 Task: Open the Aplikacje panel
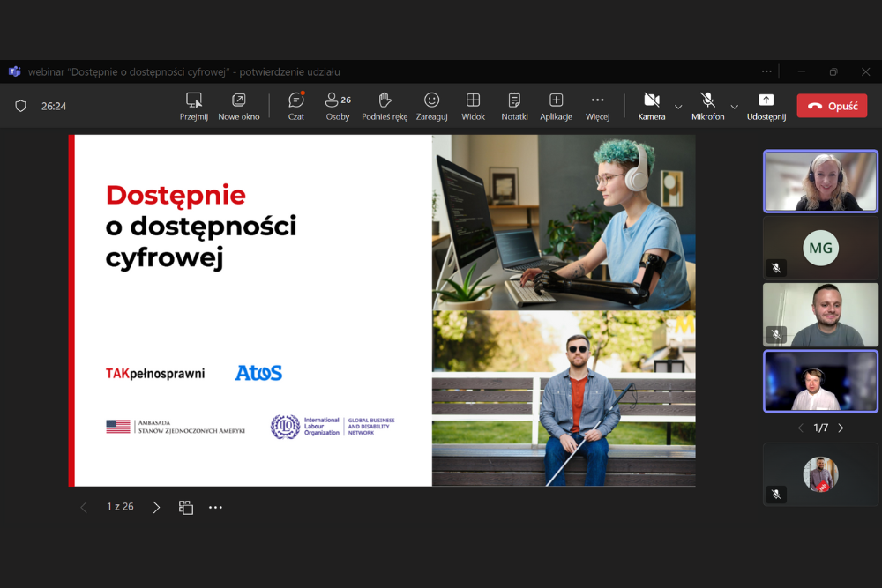556,107
